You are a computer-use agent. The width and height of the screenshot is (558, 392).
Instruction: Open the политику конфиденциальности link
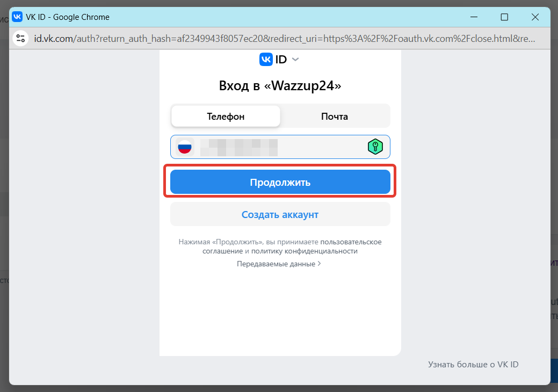(x=305, y=251)
